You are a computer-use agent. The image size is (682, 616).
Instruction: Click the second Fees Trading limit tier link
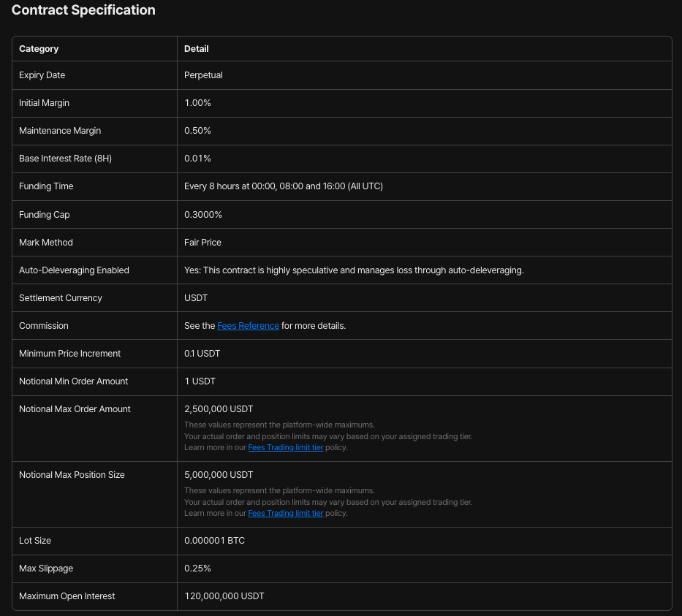[285, 513]
